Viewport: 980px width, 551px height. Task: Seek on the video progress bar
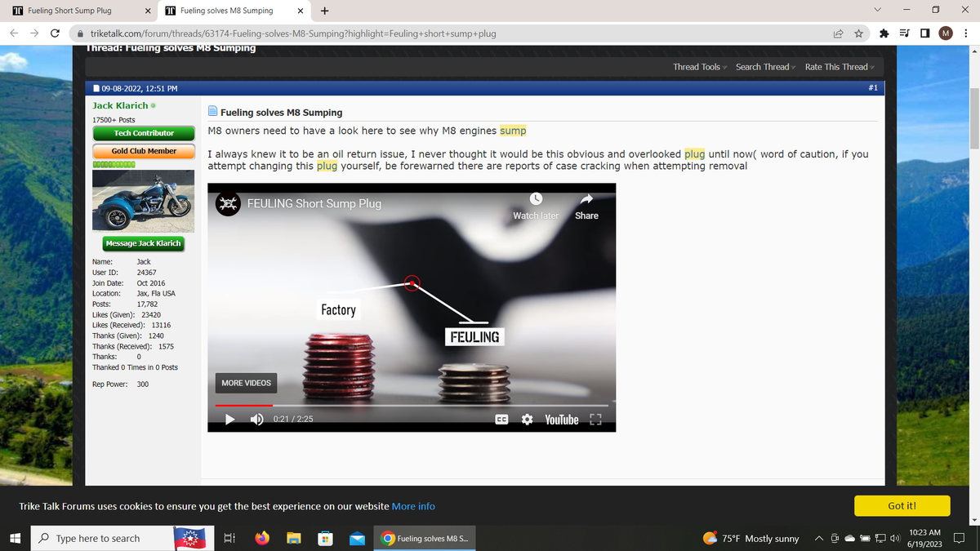(412, 405)
